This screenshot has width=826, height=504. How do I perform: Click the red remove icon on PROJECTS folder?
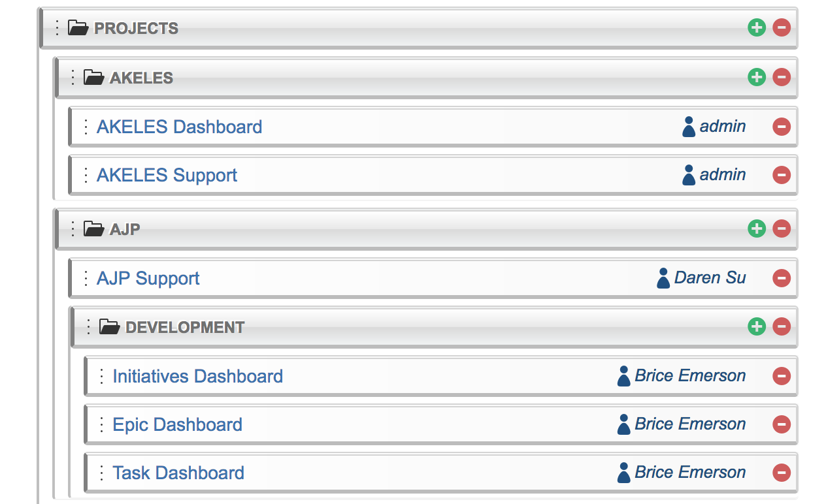tap(782, 27)
